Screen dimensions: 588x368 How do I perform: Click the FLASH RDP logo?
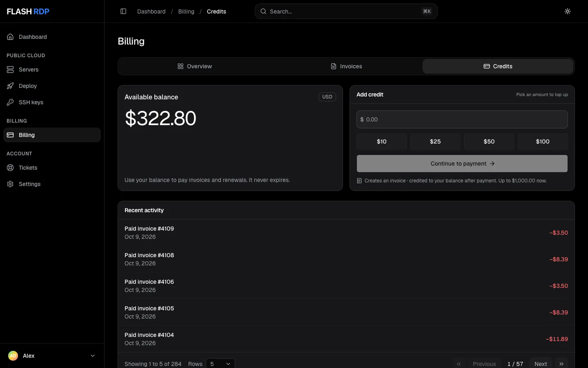pos(28,11)
